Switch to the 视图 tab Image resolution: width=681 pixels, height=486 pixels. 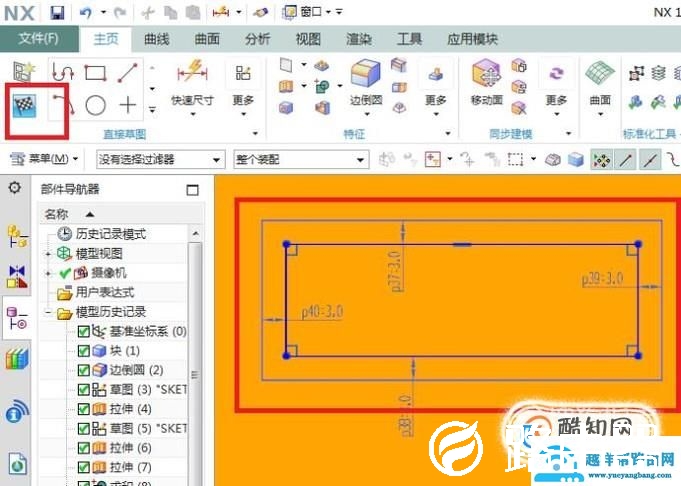click(308, 40)
